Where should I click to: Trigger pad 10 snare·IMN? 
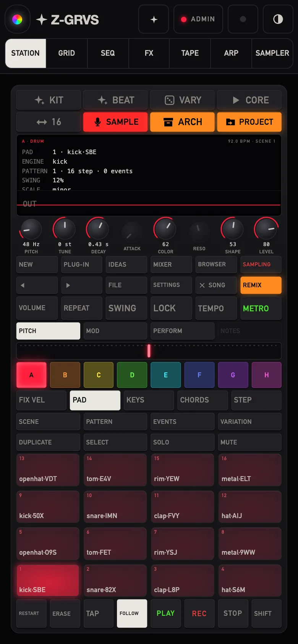pos(115,507)
